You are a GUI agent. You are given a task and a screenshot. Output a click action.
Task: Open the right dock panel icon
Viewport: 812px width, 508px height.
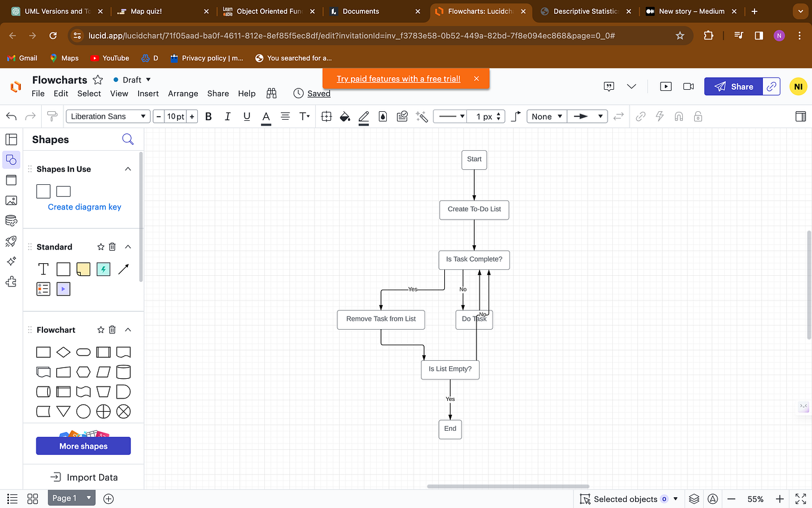click(801, 116)
